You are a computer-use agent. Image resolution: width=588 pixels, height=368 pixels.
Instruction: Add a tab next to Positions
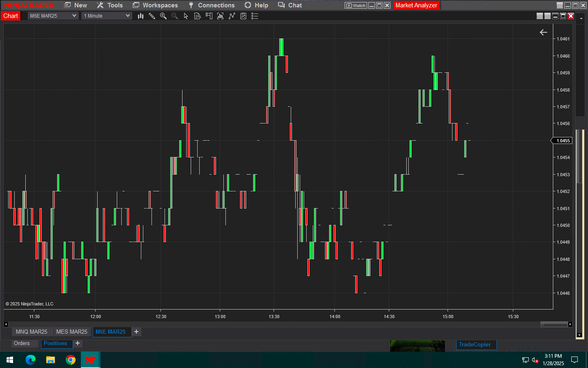coord(78,343)
